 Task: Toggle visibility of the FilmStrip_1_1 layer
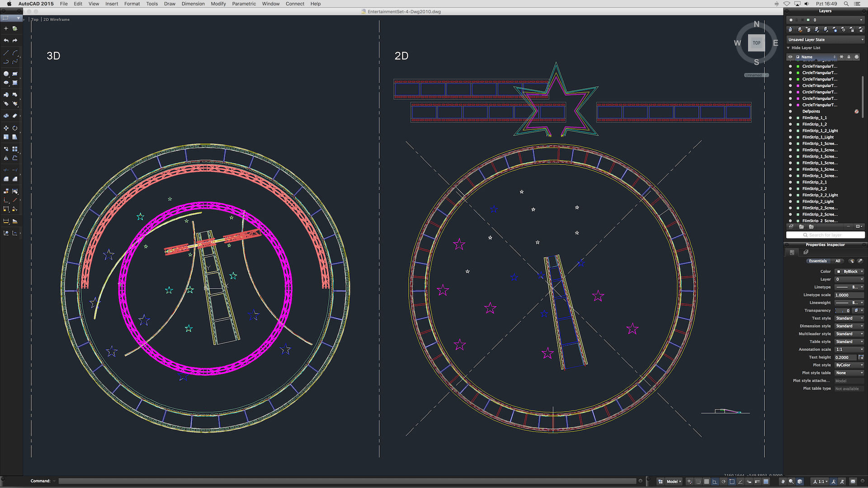click(x=790, y=118)
